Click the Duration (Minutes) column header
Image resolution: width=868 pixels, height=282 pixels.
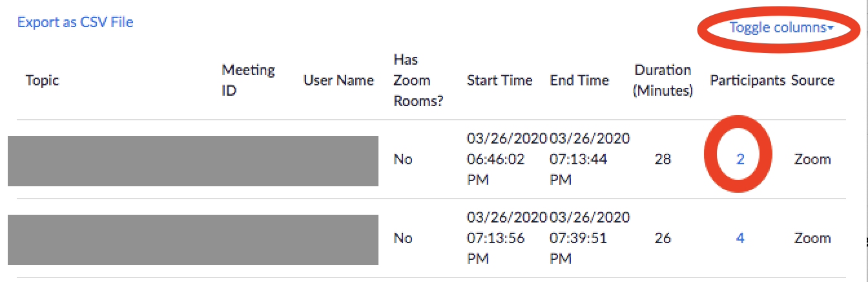pyautogui.click(x=663, y=80)
